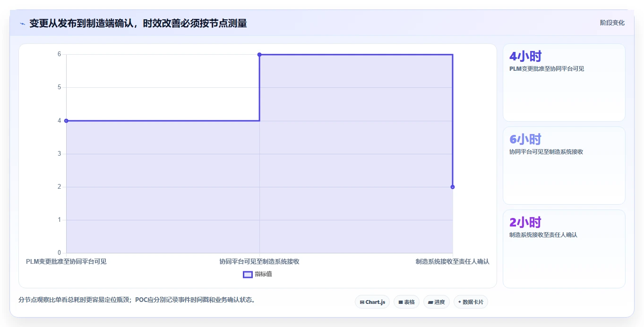Open the 2小时 metric card

pyautogui.click(x=564, y=249)
